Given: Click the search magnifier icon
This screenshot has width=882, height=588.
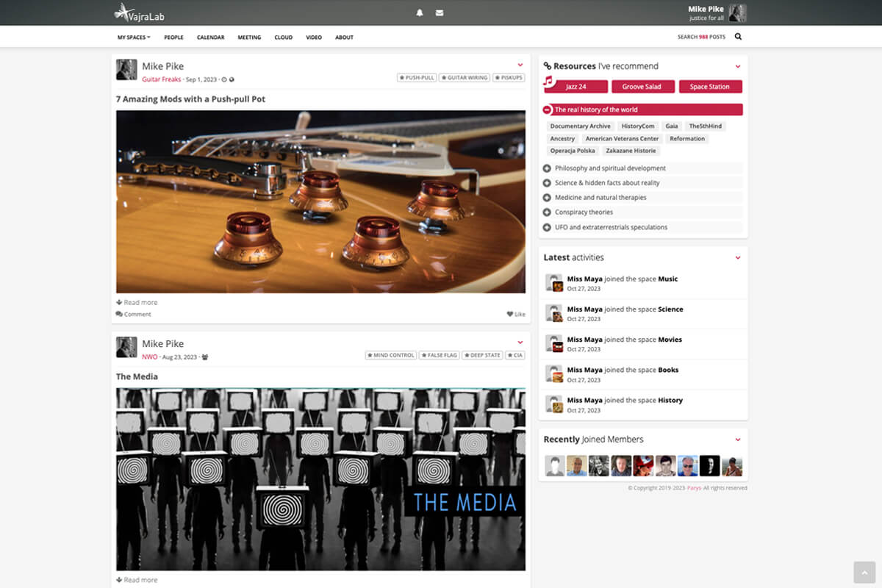Looking at the screenshot, I should click(x=738, y=37).
